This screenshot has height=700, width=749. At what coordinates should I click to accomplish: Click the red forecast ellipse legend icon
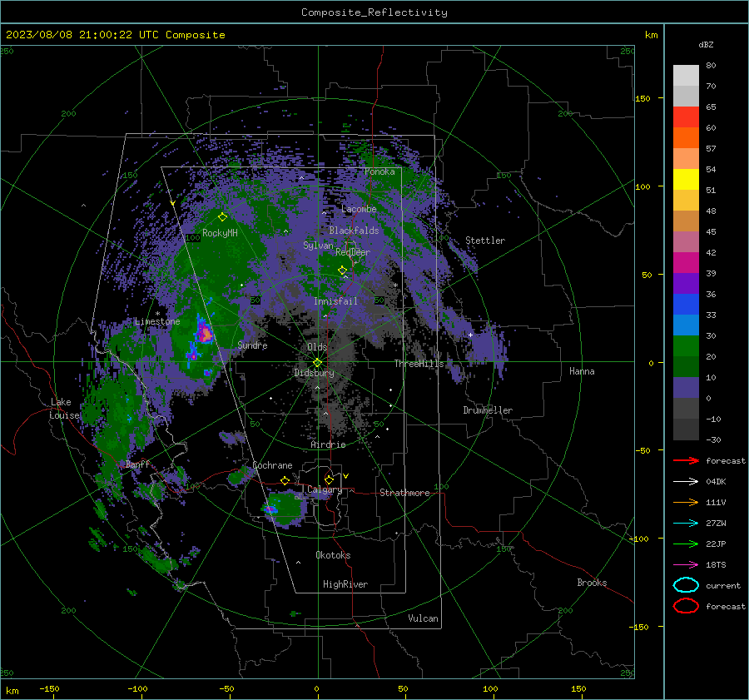[x=686, y=606]
